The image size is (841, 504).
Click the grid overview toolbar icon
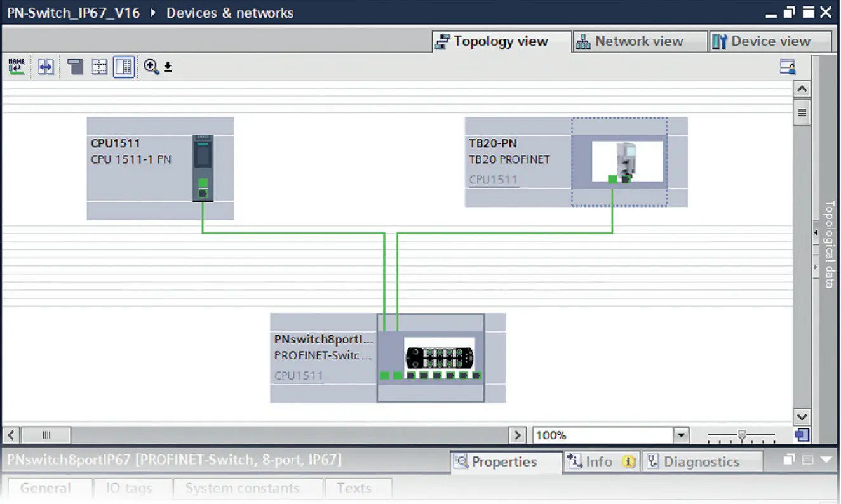(99, 67)
